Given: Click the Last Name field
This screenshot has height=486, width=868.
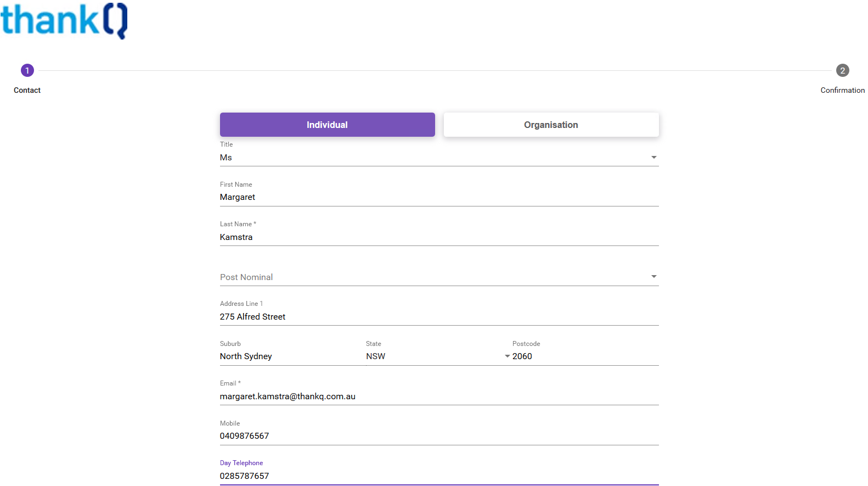Looking at the screenshot, I should coord(439,237).
